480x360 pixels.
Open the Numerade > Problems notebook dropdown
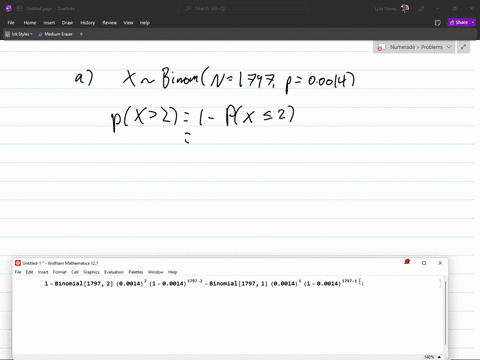click(x=414, y=47)
